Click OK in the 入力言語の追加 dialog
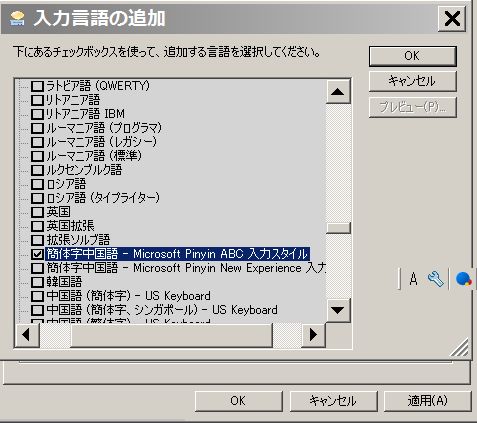Viewport: 477px width, 423px height. click(412, 56)
